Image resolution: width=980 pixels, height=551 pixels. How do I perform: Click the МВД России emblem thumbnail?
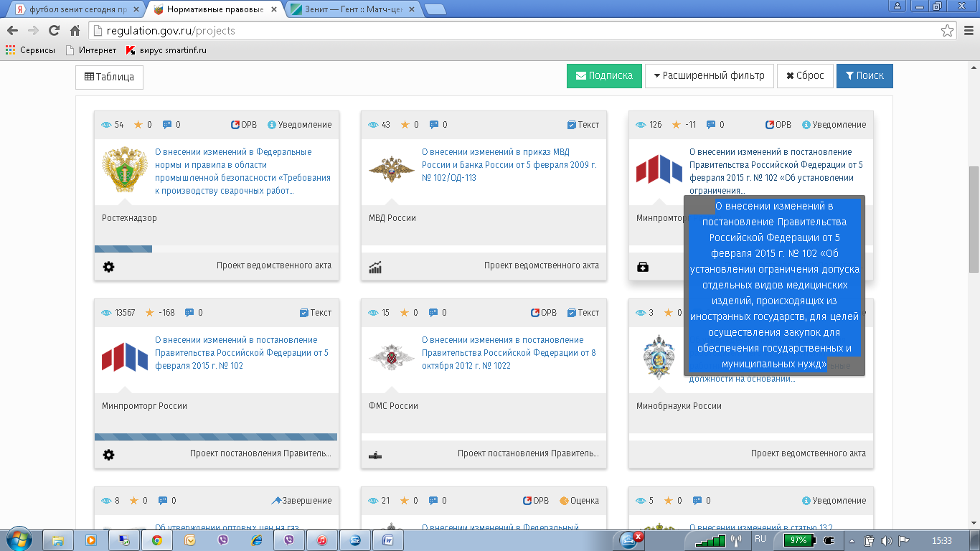click(390, 169)
